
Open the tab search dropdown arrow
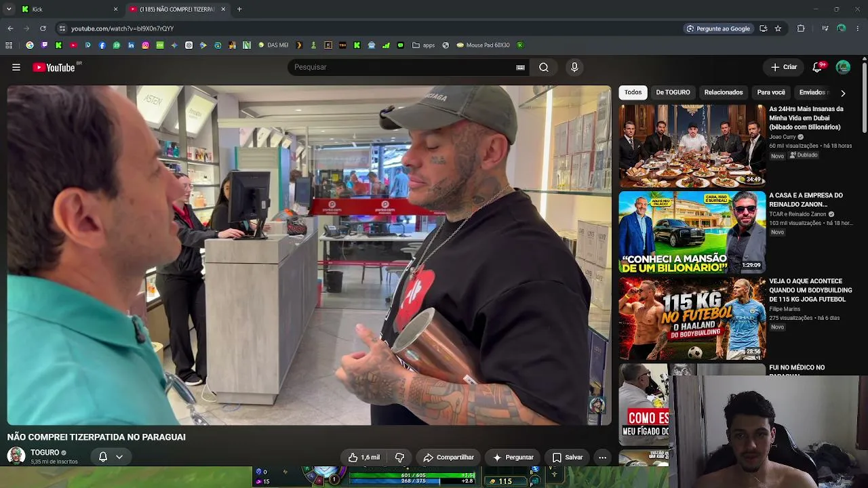click(x=9, y=9)
